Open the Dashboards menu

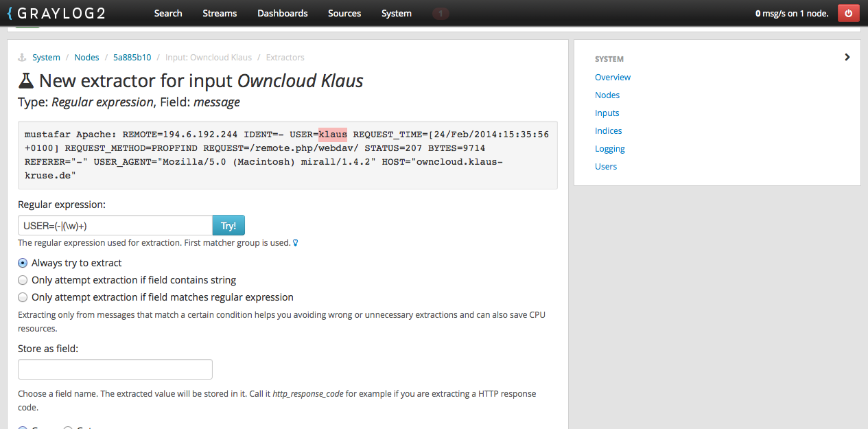pos(282,13)
